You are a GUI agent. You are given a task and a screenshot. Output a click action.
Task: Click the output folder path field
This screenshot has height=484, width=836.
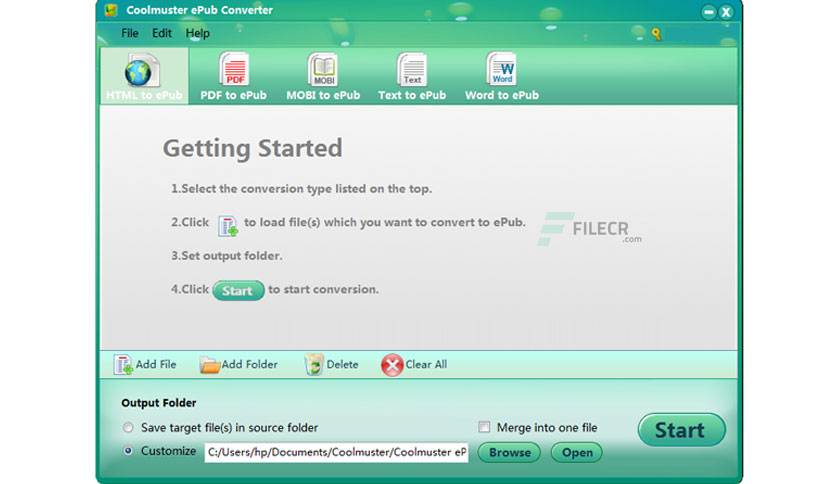(336, 452)
